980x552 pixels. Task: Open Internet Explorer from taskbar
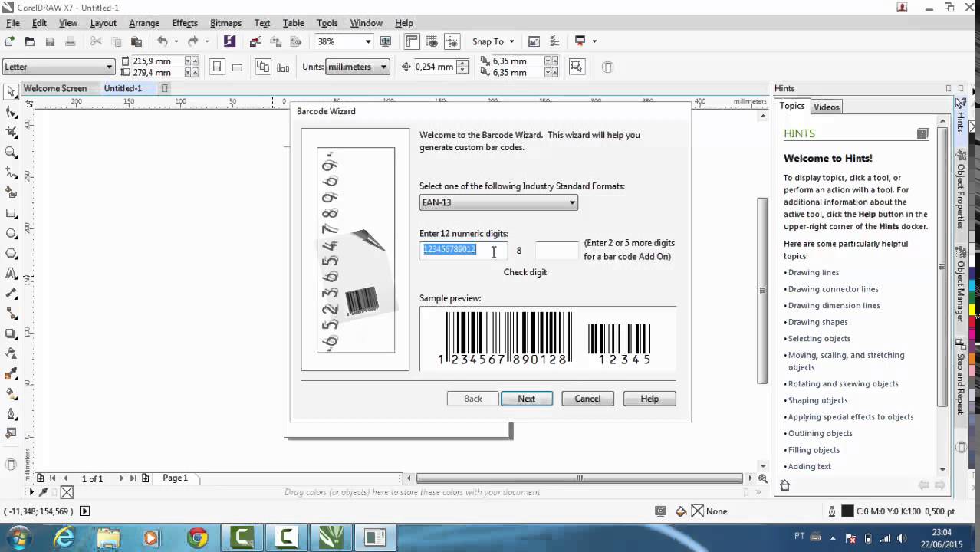tap(64, 538)
